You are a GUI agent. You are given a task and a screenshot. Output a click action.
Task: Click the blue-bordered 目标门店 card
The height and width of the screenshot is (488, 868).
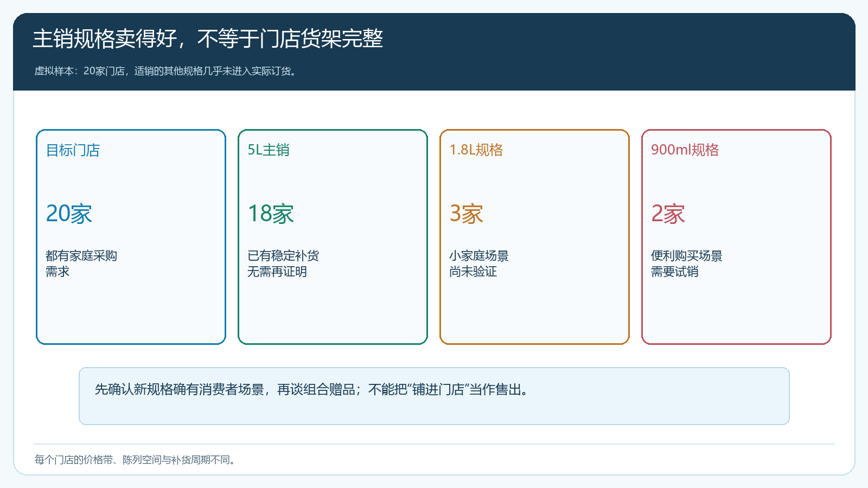131,237
